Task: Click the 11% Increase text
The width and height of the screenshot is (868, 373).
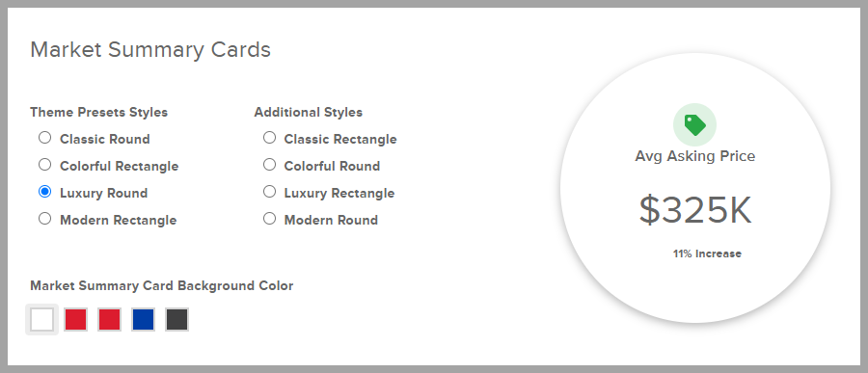Action: (x=707, y=254)
